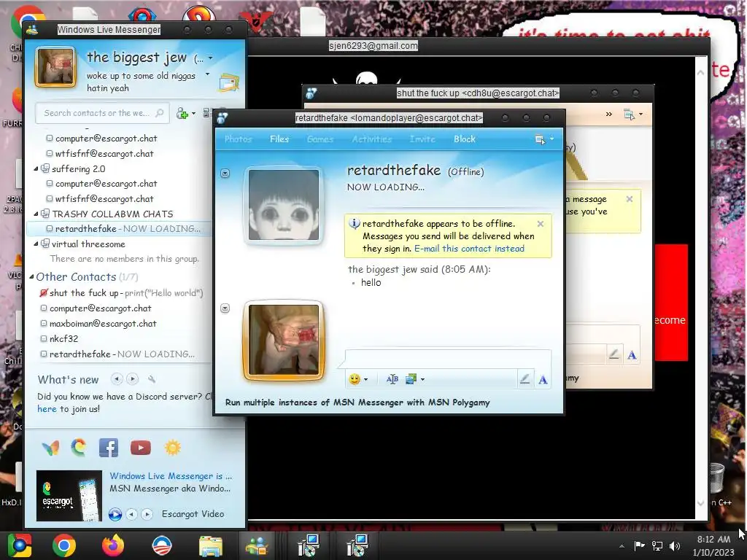
Task: Go to previous video in Escargot Video
Action: (131, 514)
